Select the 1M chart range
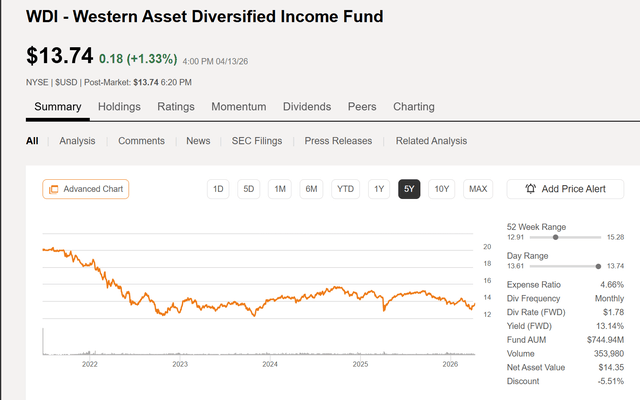Viewport: 640px width, 400px height. [280, 189]
